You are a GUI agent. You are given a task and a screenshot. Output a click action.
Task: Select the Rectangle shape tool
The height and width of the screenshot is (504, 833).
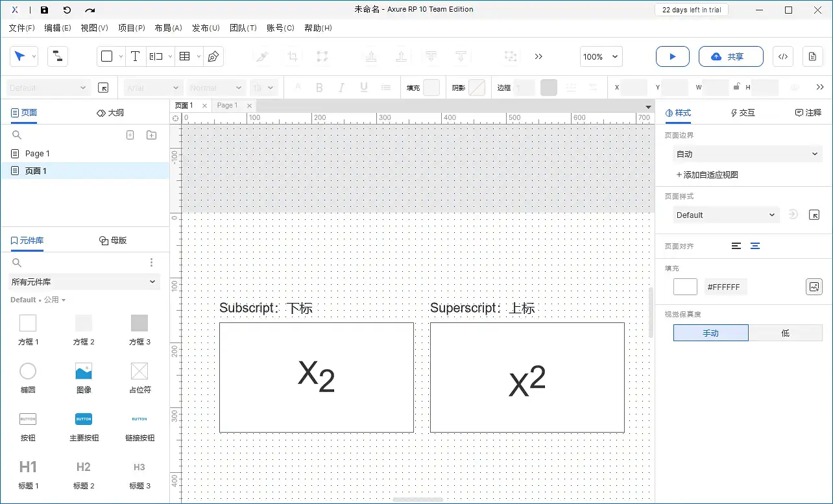[x=107, y=56]
